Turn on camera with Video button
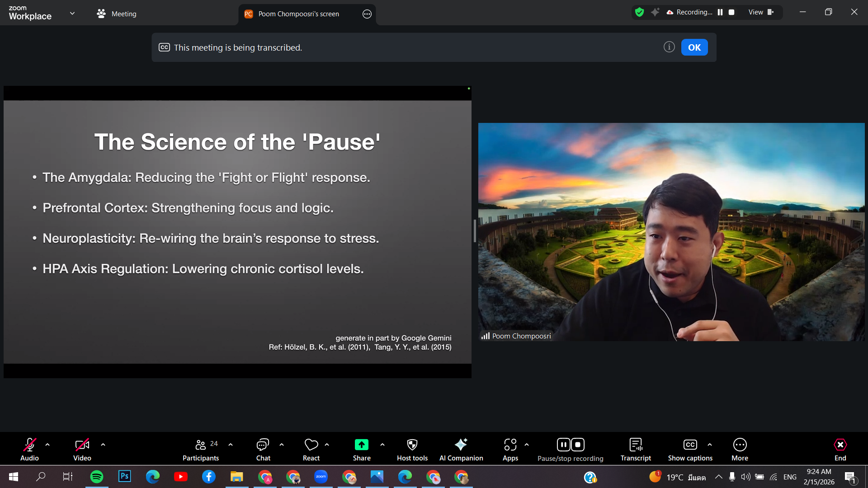Screen dimensions: 868x488 point(82,449)
